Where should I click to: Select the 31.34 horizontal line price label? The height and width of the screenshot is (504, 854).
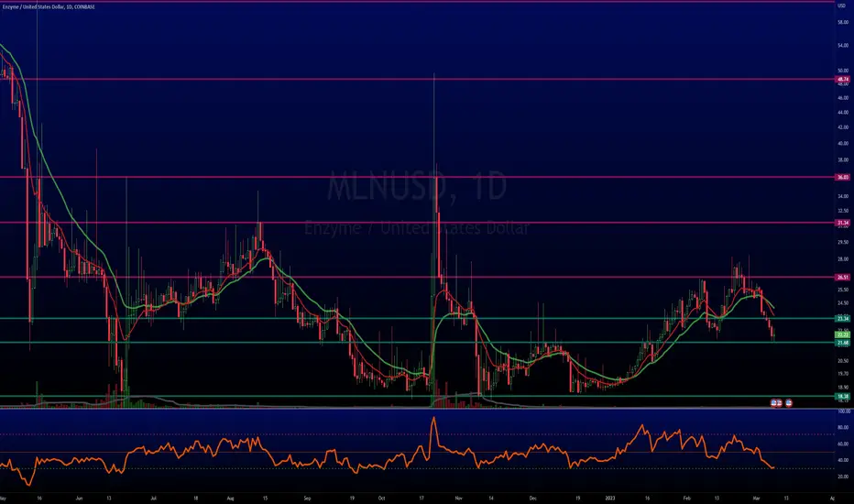tap(843, 223)
